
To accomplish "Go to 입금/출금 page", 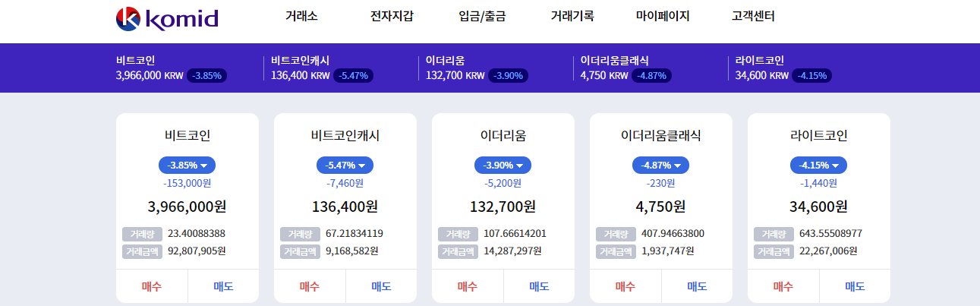I will coord(482,16).
